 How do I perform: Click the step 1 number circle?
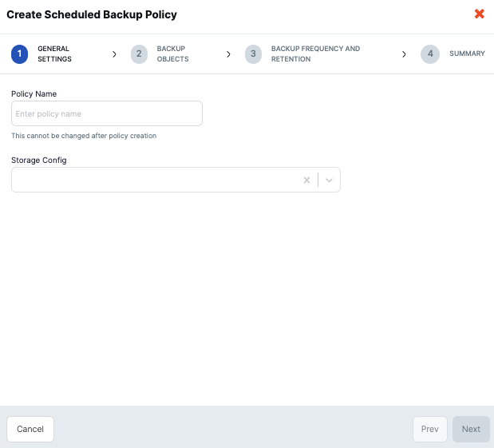[x=20, y=54]
